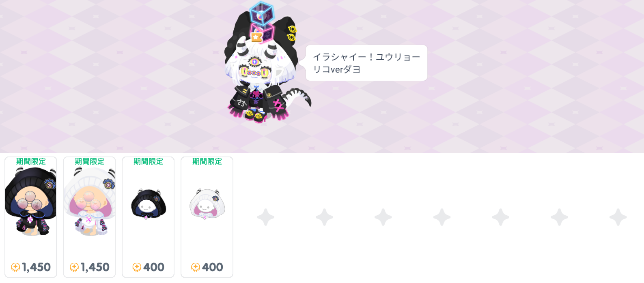Tap the イラシャイー speech bubble
The width and height of the screenshot is (644, 283).
coord(366,63)
